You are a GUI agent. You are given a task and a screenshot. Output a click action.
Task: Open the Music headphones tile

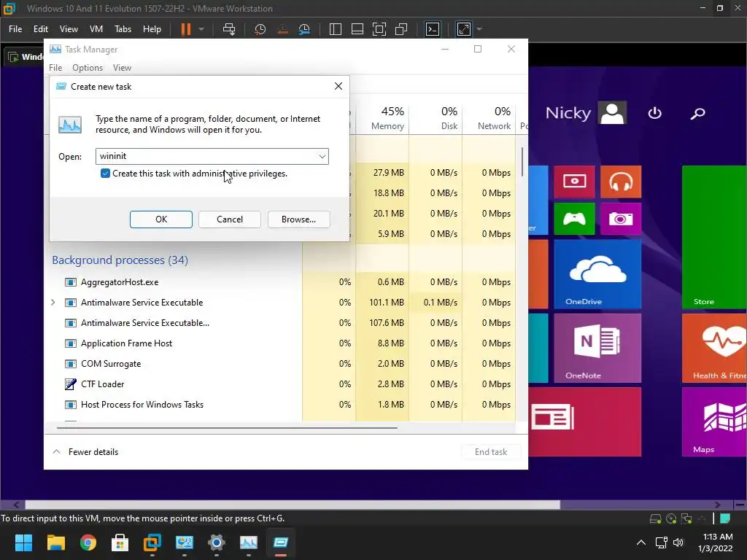pyautogui.click(x=621, y=182)
